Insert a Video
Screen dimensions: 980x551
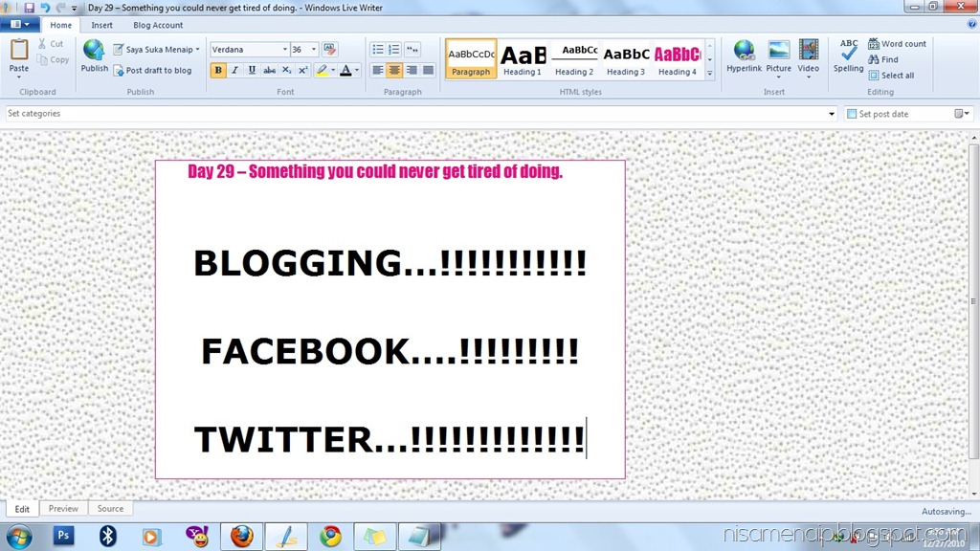(808, 57)
